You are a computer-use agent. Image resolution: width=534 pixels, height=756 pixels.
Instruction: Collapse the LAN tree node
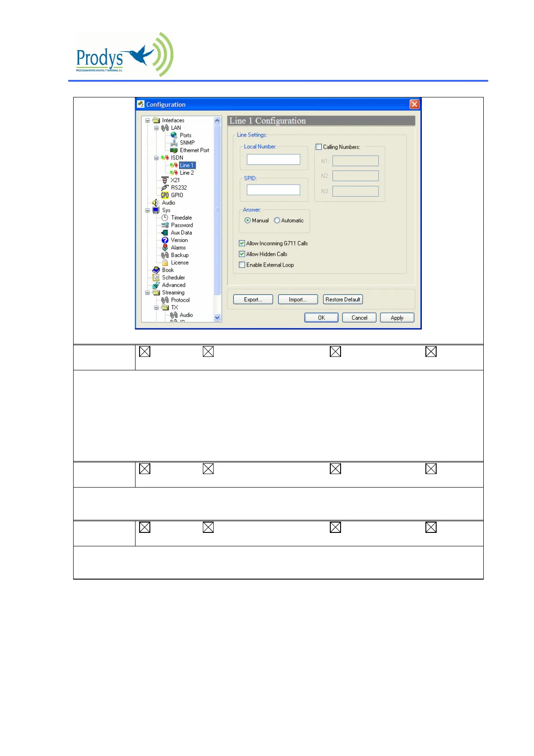tap(156, 128)
